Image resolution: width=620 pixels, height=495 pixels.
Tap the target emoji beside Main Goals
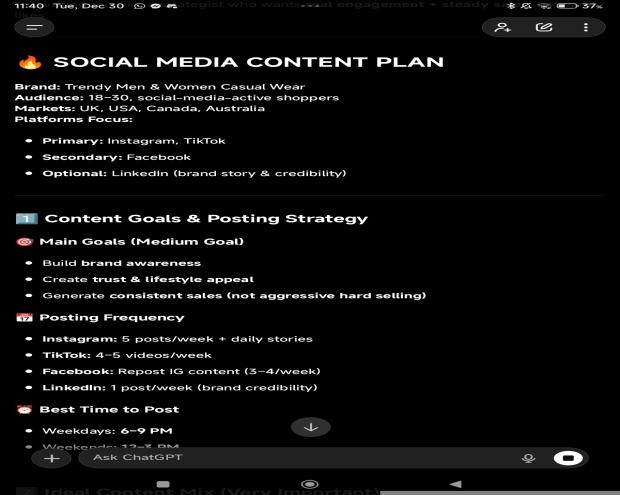tap(25, 242)
